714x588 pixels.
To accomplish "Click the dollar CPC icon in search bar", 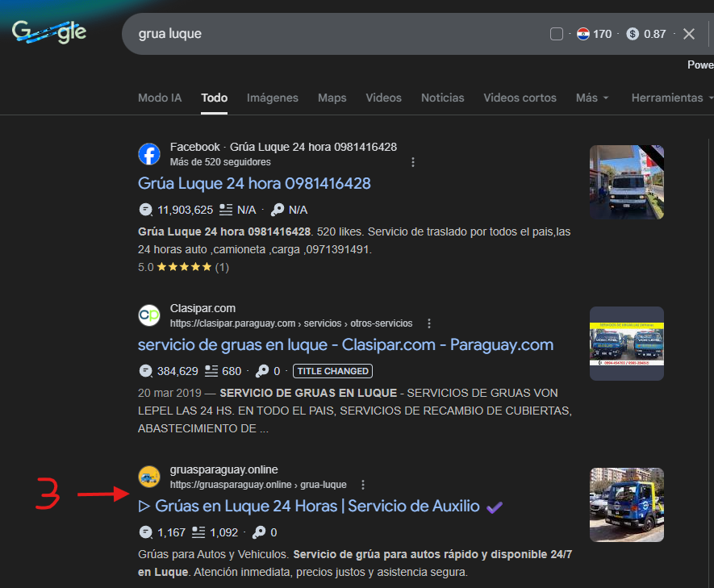I will tap(633, 34).
